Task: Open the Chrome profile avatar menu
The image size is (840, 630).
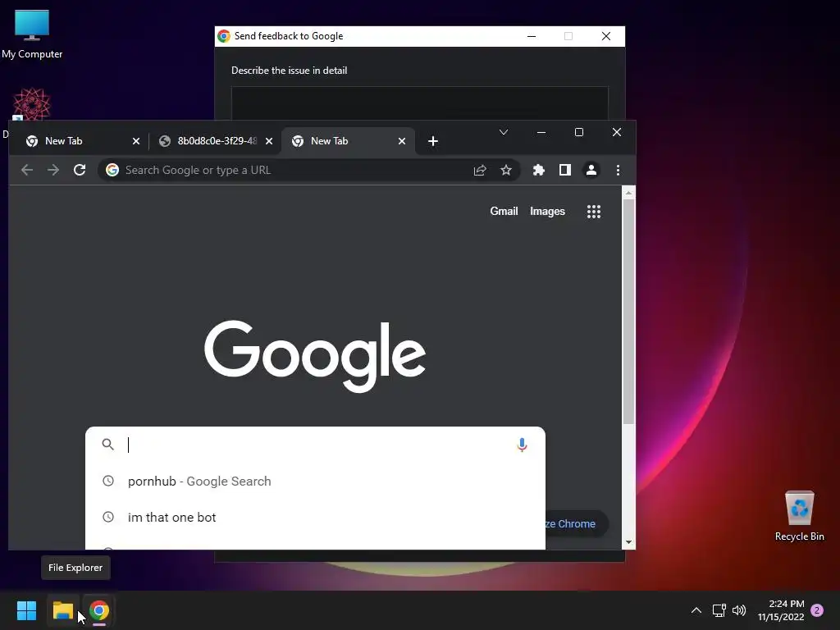Action: click(591, 171)
